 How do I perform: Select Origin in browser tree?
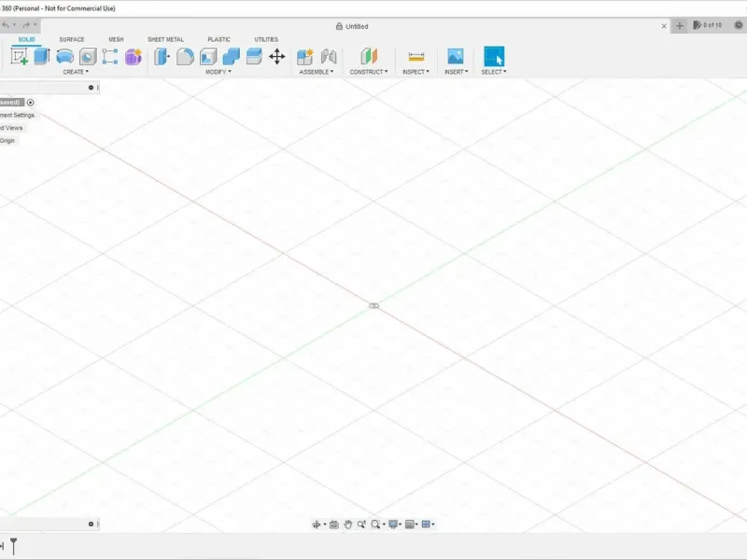tap(7, 141)
